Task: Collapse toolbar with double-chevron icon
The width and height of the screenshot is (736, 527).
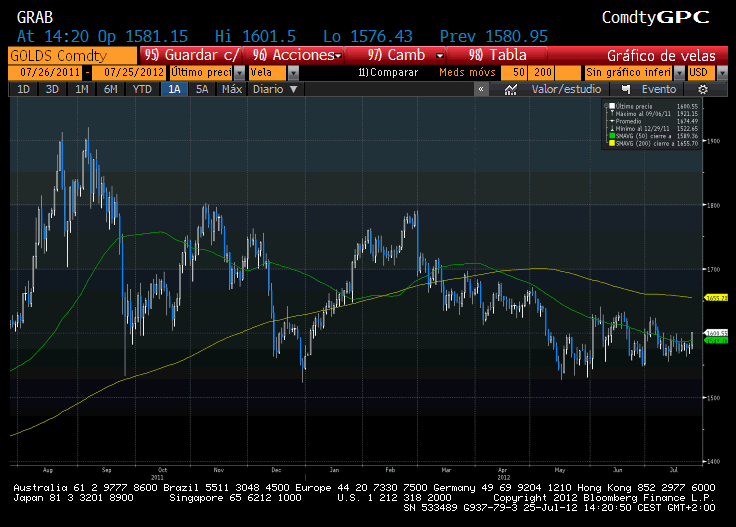Action: tap(481, 89)
